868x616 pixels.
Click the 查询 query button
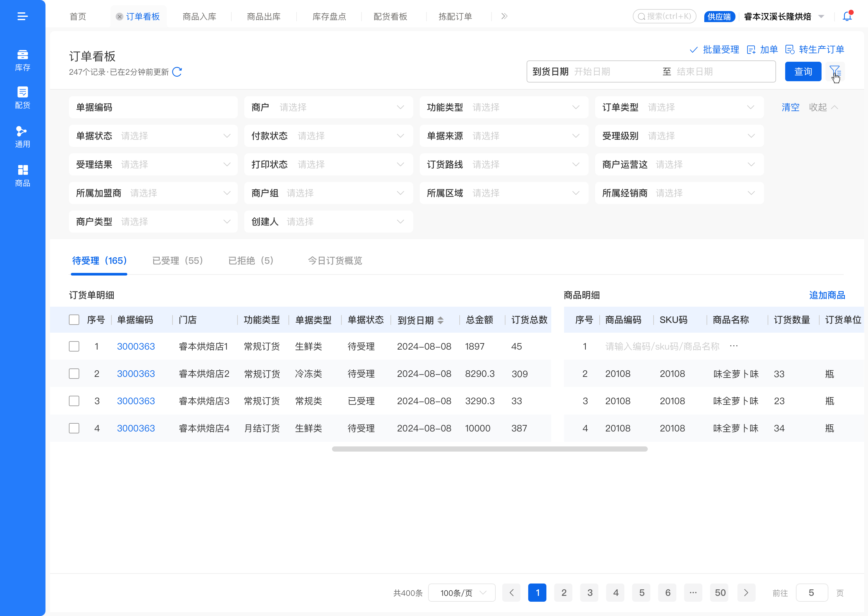point(803,71)
